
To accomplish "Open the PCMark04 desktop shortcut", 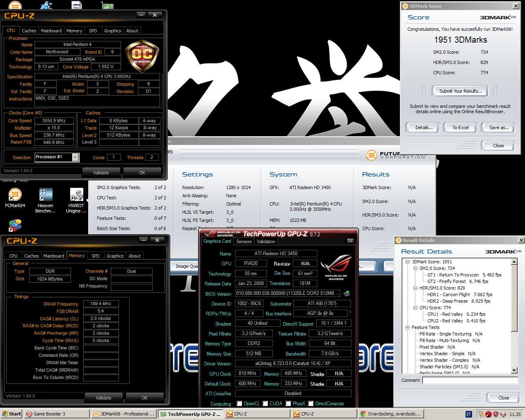I will pos(15,198).
